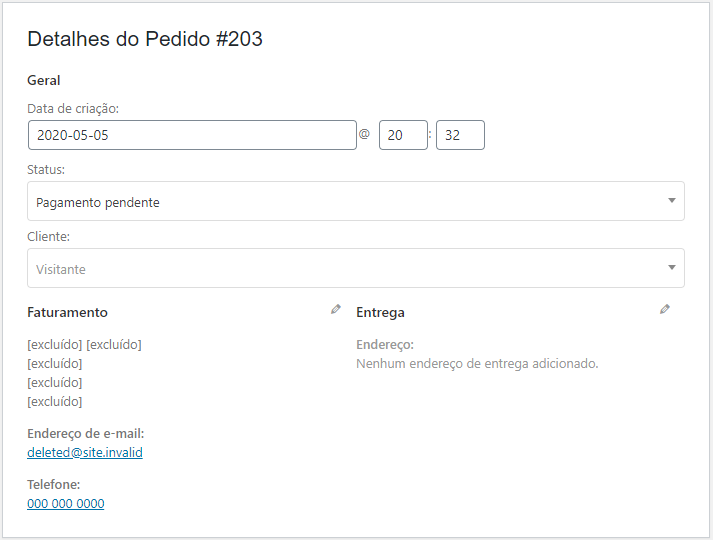Edit billing details with Faturamento pencil icon
The image size is (713, 540).
336,310
